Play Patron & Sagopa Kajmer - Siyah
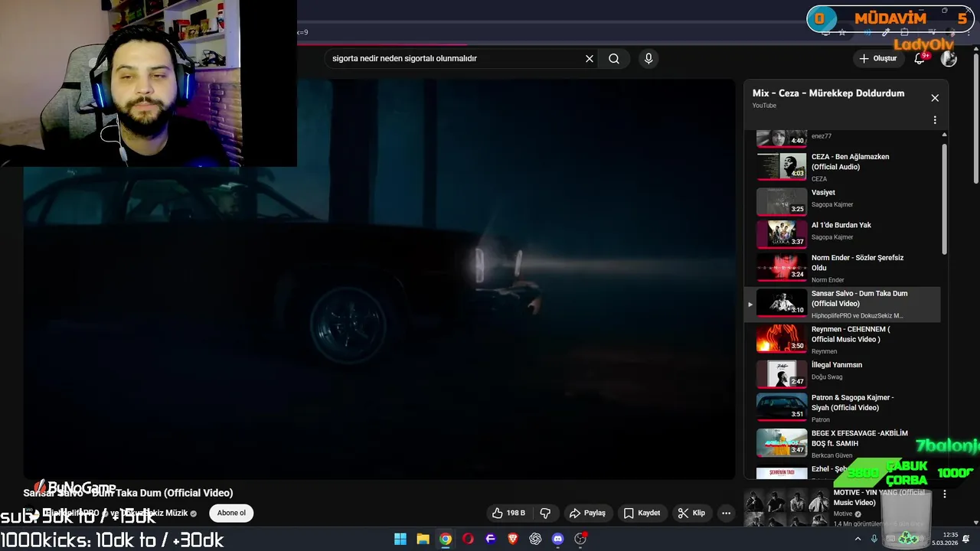The image size is (980, 551). (x=842, y=408)
